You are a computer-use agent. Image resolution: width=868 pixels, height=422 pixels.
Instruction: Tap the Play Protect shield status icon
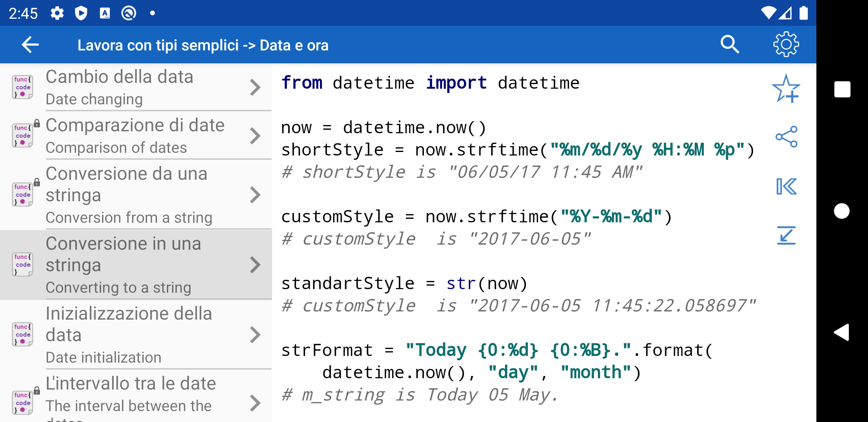click(x=81, y=13)
